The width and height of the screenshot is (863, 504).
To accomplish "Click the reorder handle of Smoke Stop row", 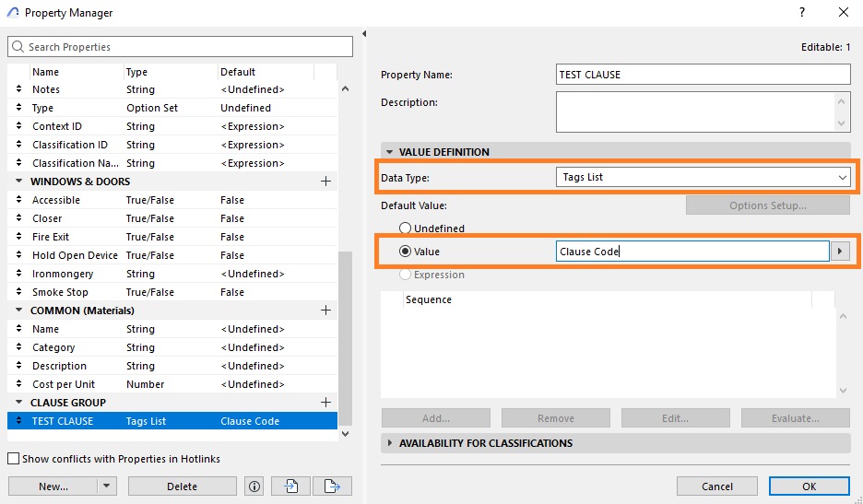I will [x=18, y=292].
